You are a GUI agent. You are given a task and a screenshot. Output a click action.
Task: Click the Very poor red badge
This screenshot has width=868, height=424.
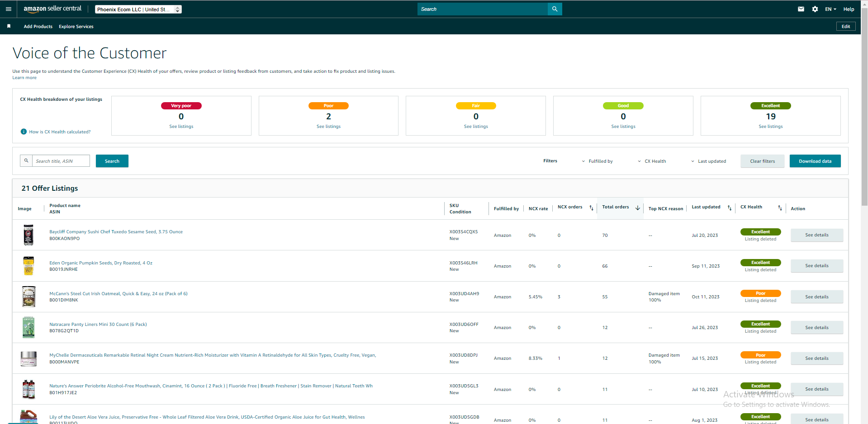181,106
